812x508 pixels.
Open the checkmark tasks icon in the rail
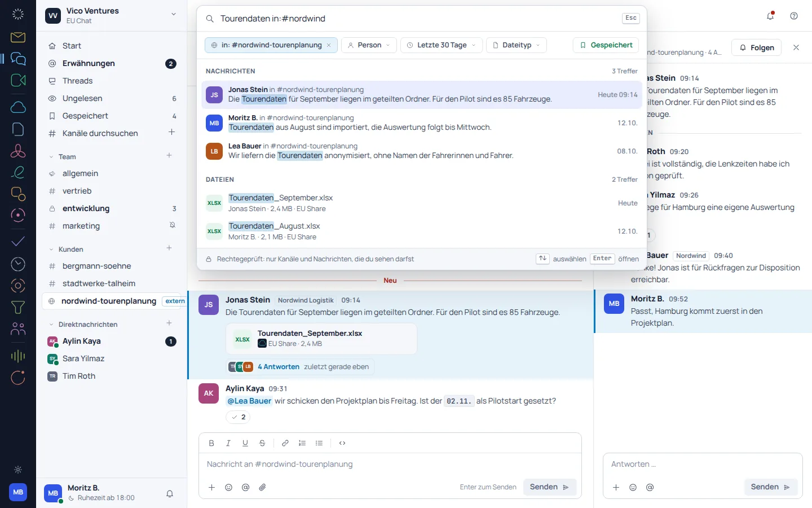[18, 242]
